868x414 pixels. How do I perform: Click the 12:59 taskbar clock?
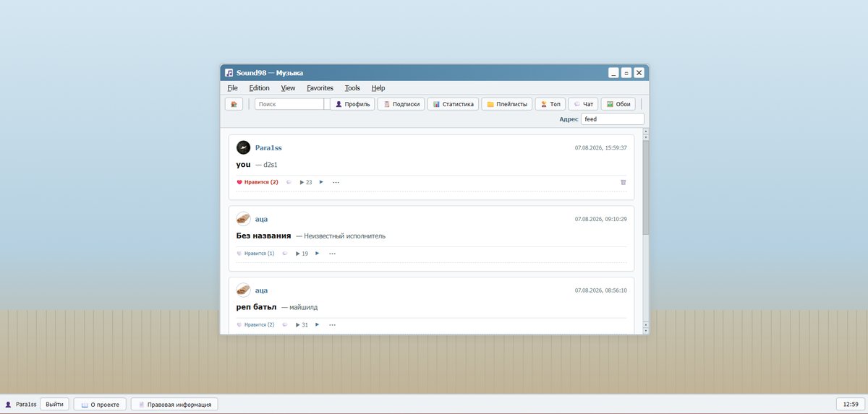pyautogui.click(x=849, y=404)
